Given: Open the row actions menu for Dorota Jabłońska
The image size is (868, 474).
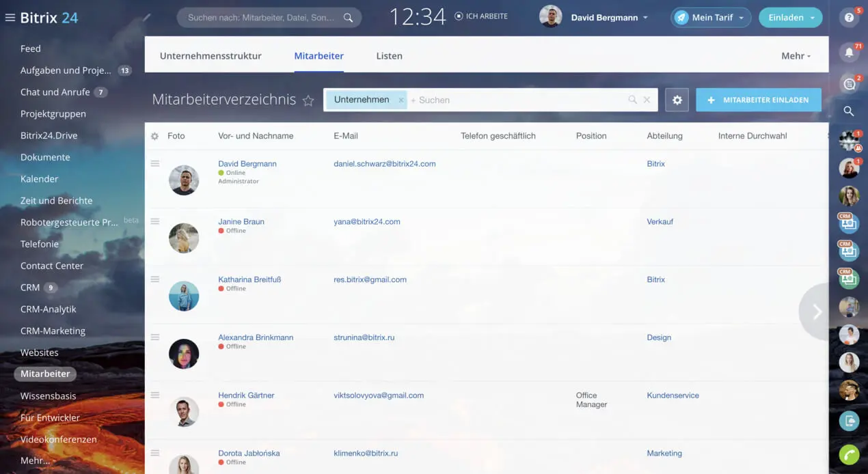Looking at the screenshot, I should click(155, 453).
